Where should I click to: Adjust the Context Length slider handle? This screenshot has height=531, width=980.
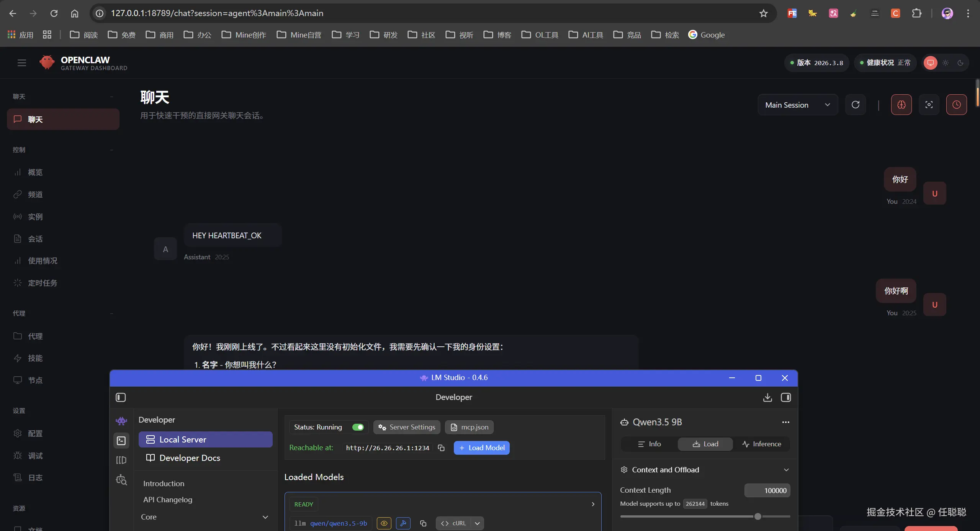coord(757,516)
